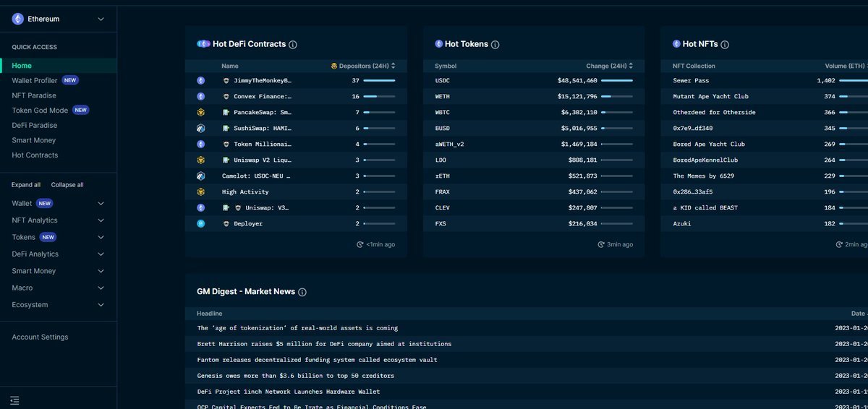This screenshot has width=868, height=409.
Task: Click the USDC change bar indicator
Action: 616,81
